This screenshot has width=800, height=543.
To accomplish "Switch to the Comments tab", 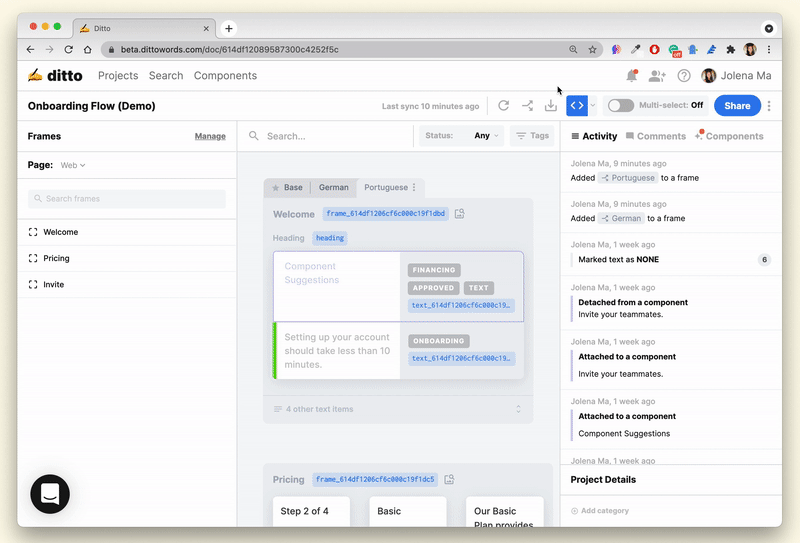I will pos(656,136).
